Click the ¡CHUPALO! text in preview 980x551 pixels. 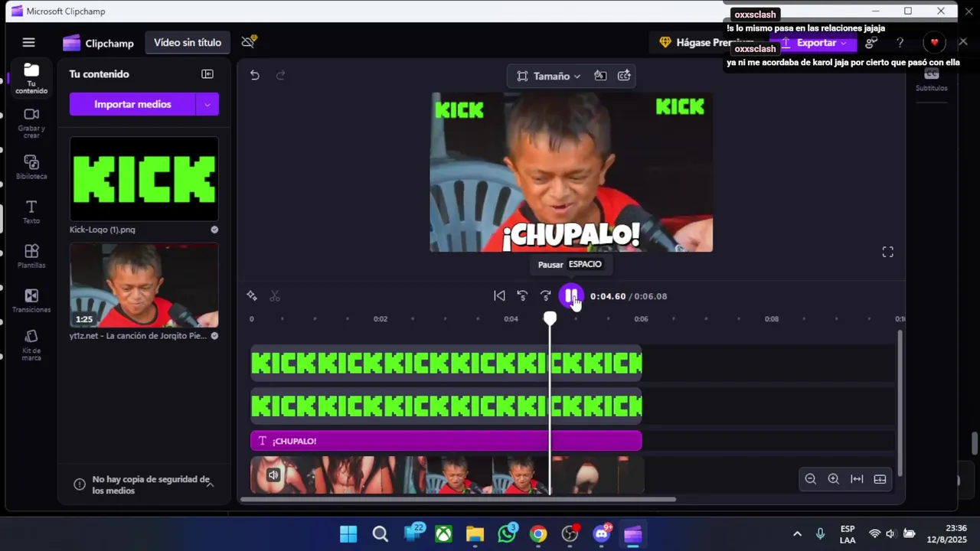[570, 236]
